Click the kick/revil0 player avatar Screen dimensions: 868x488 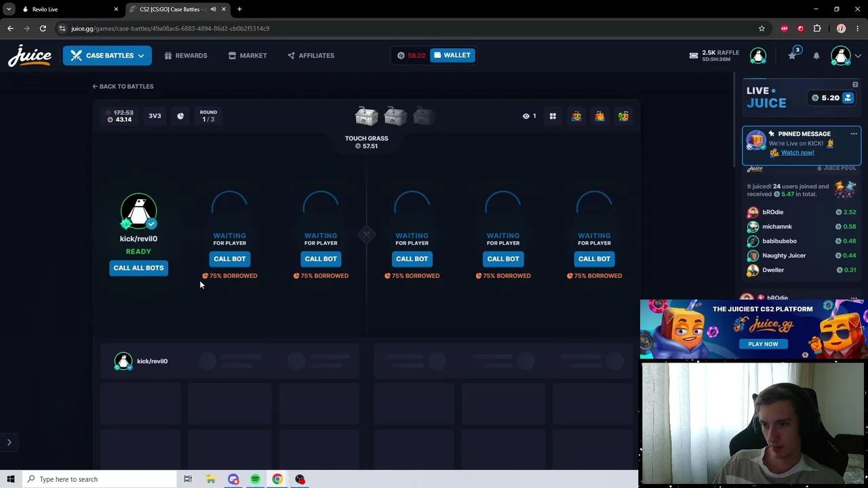pos(138,211)
